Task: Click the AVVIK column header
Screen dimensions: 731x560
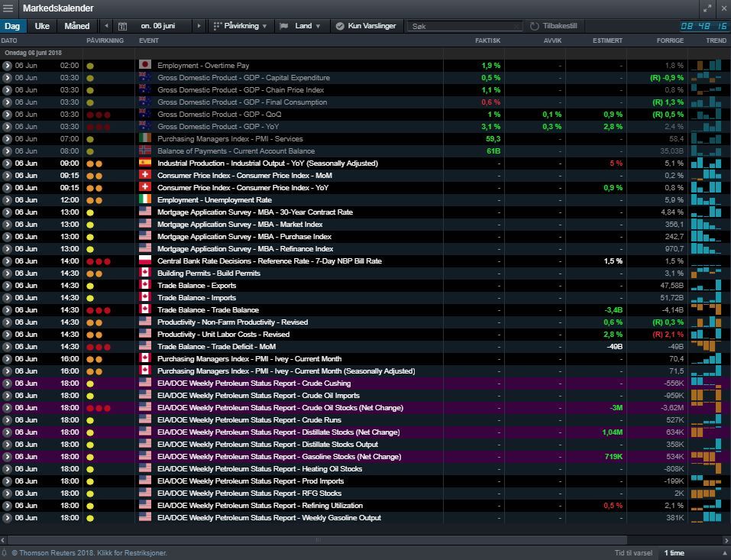Action: coord(552,40)
